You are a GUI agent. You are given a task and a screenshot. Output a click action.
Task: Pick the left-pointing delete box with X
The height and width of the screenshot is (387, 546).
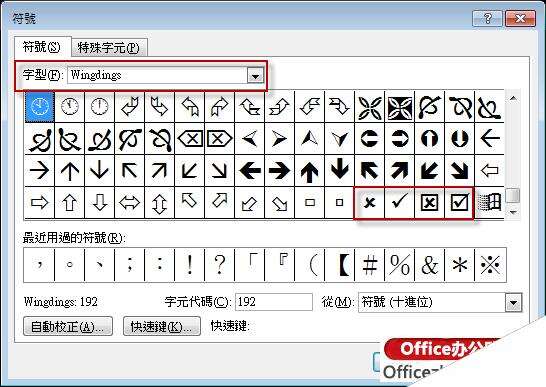pos(190,139)
